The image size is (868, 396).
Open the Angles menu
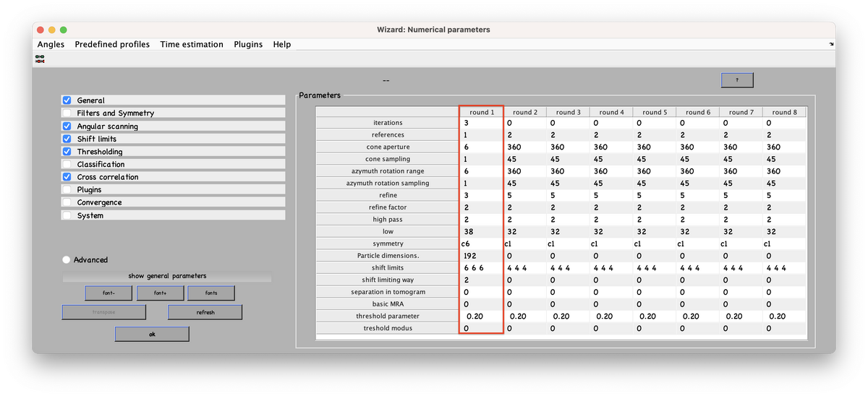(51, 45)
